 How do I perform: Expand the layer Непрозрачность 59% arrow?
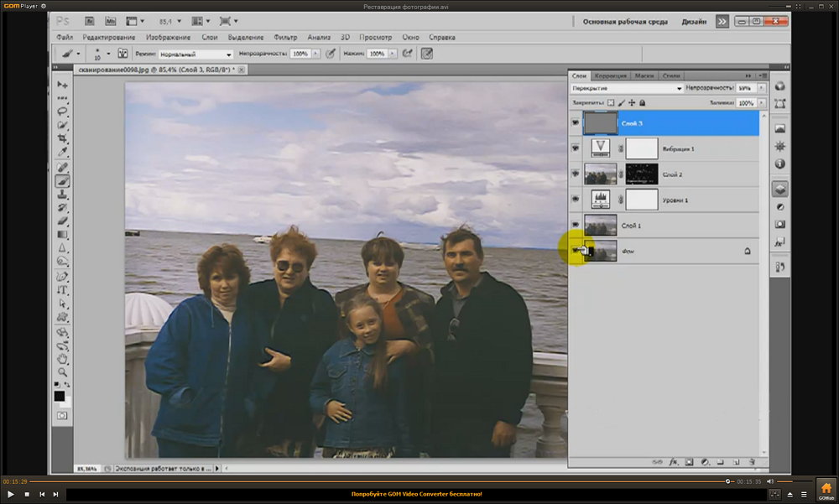pyautogui.click(x=761, y=87)
